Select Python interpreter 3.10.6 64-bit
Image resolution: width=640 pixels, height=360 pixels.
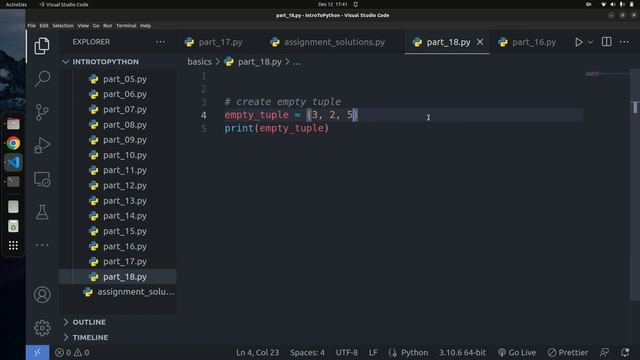pyautogui.click(x=462, y=352)
